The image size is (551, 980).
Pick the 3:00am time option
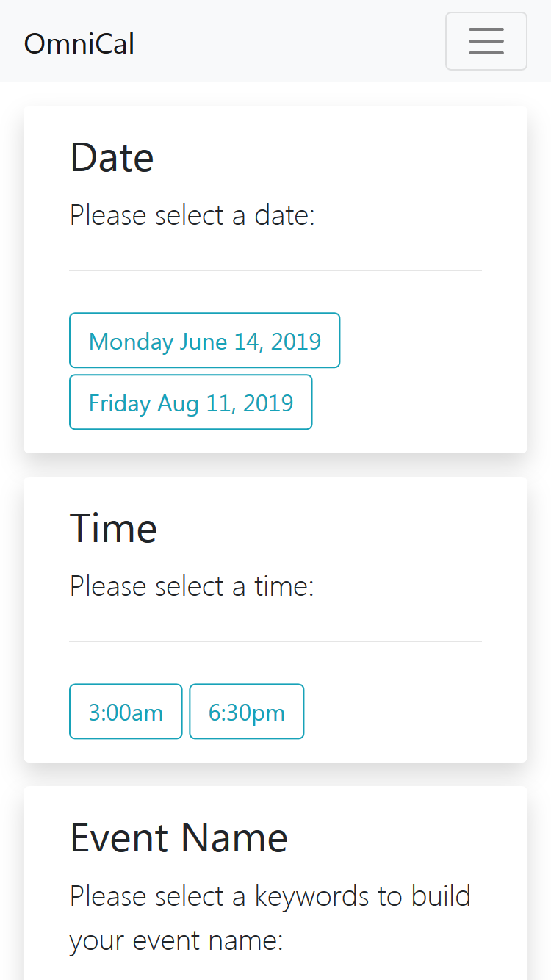126,711
